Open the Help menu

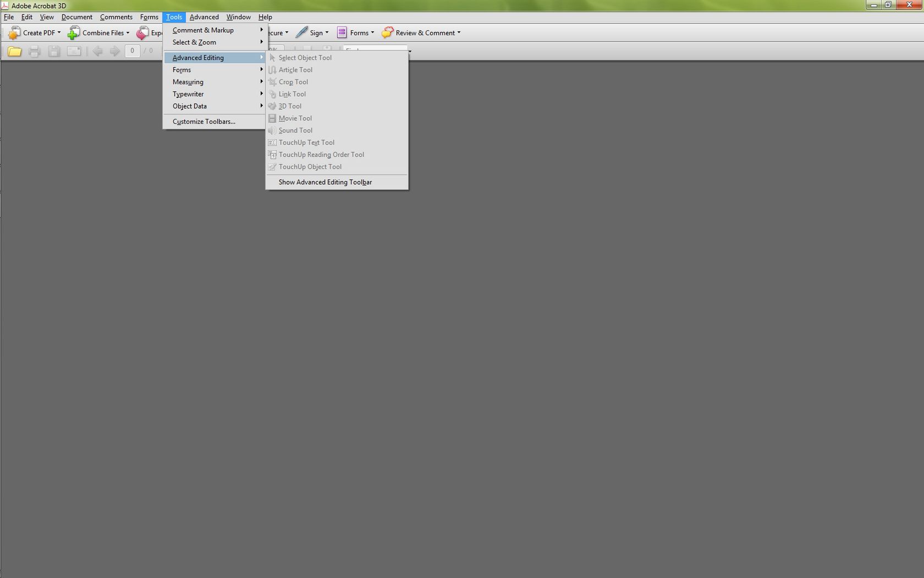coord(265,17)
